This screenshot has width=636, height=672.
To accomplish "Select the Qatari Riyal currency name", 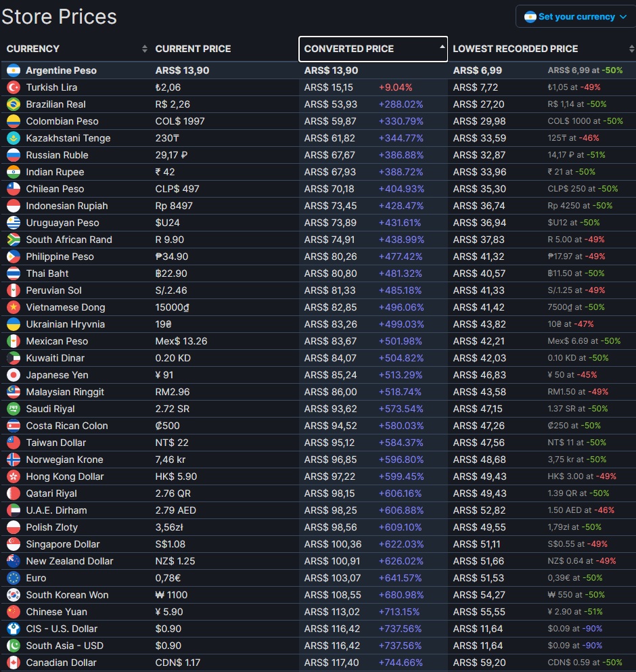I will [x=51, y=494].
